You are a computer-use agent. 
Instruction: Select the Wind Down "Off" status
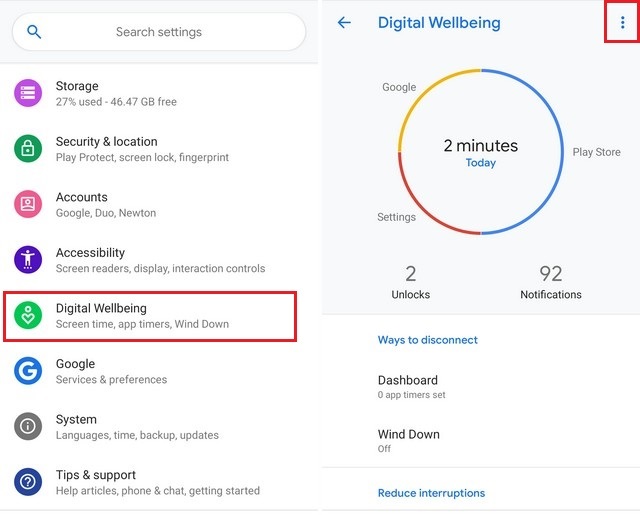click(384, 449)
